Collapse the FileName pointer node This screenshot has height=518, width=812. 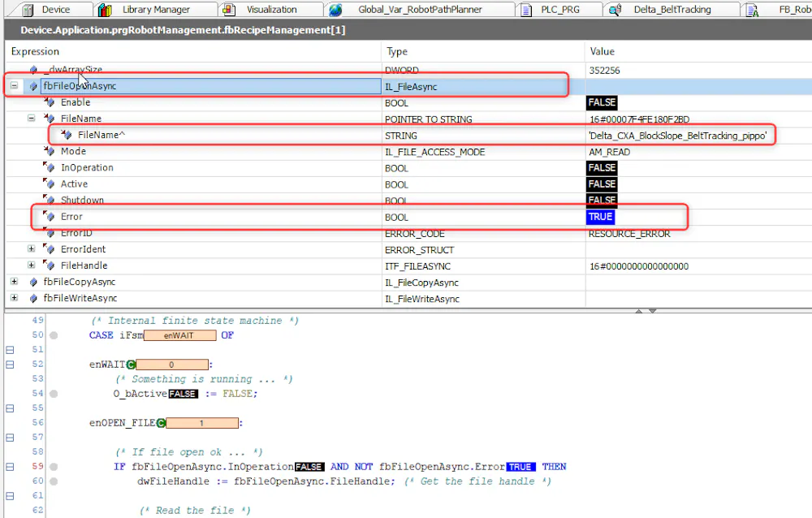click(x=31, y=118)
